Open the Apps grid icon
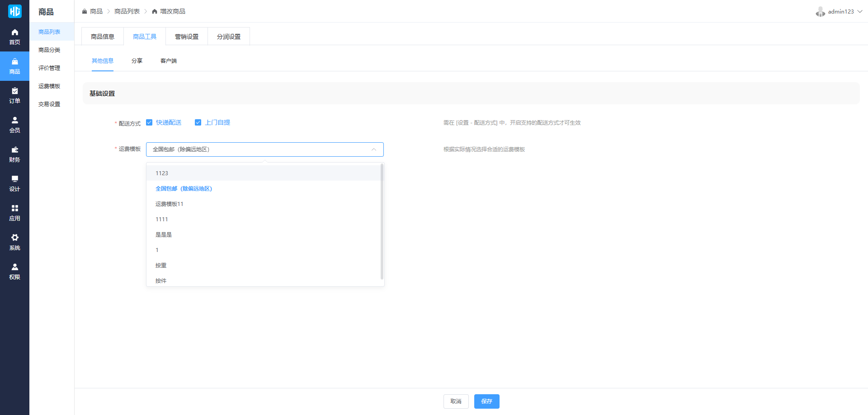 [14, 208]
